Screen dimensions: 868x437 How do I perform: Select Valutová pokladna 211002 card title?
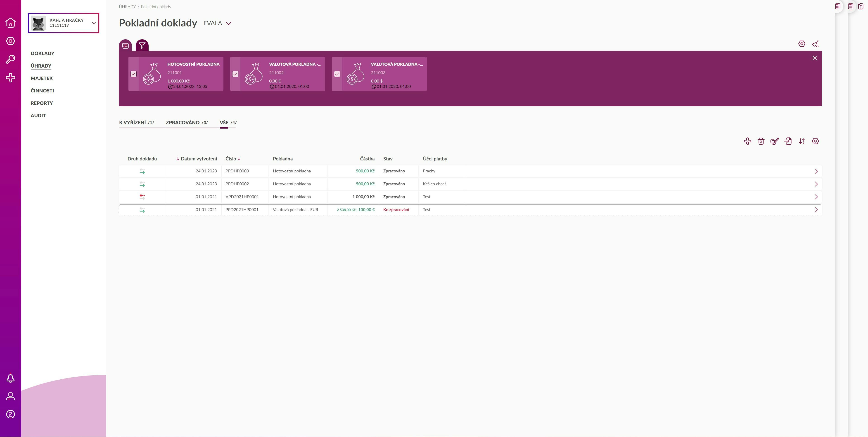click(x=295, y=64)
